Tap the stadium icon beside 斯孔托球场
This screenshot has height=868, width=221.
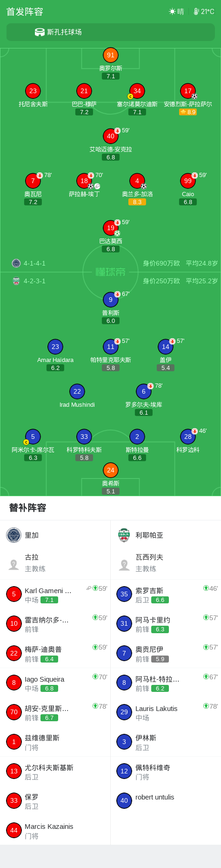click(40, 32)
